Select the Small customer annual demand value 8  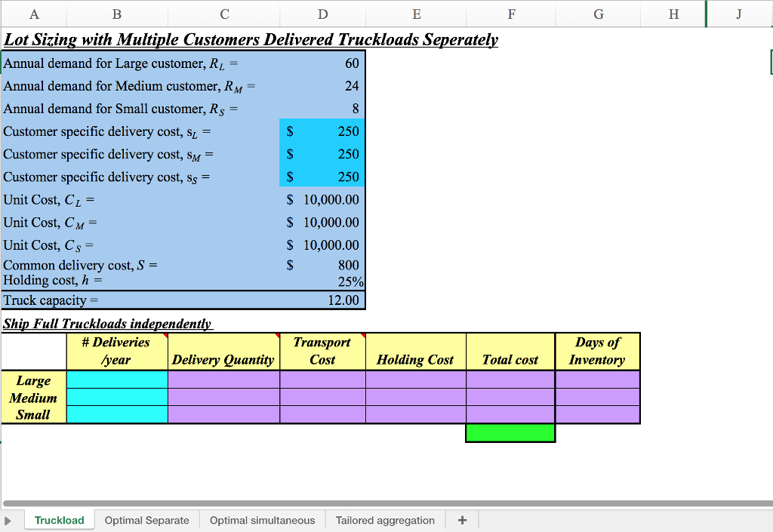pyautogui.click(x=322, y=109)
